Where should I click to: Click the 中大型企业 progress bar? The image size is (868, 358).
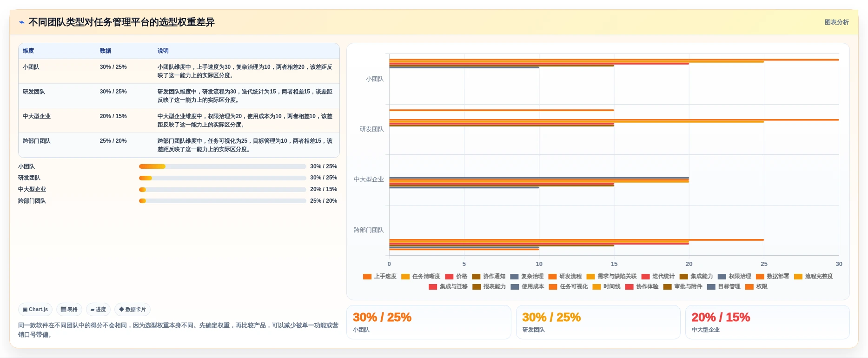[x=223, y=189]
